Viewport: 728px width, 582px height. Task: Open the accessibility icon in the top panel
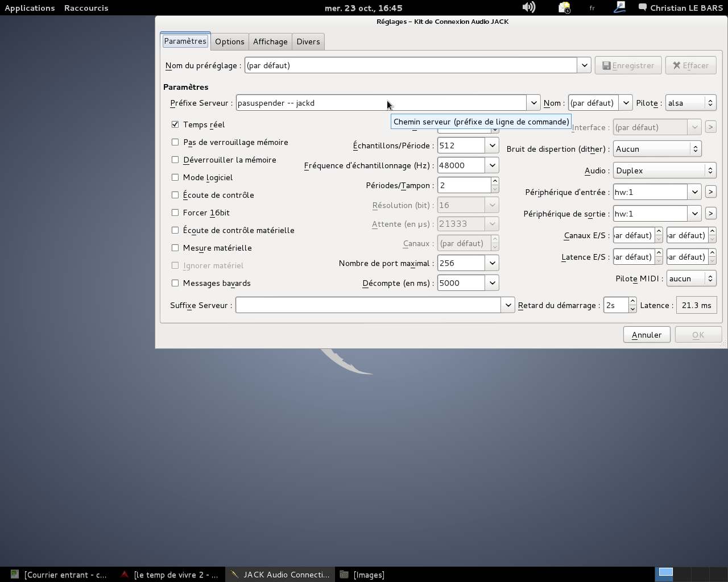(x=619, y=7)
